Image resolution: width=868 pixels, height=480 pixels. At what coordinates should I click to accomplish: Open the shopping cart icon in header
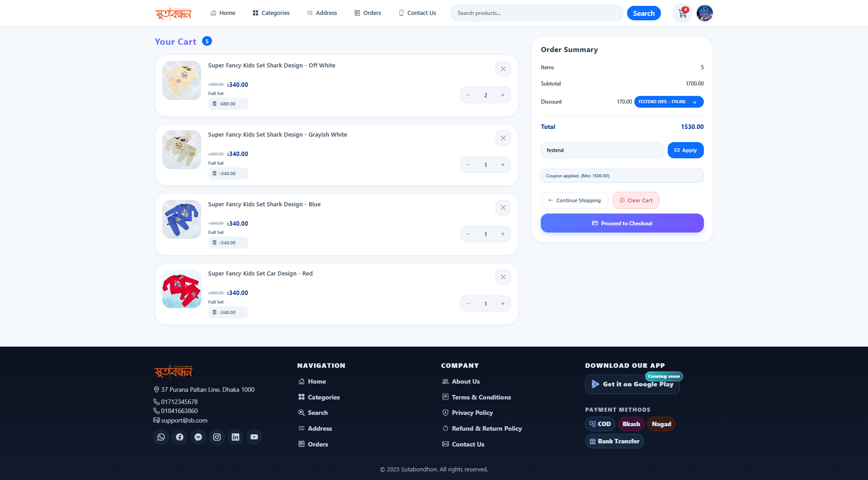pos(682,13)
